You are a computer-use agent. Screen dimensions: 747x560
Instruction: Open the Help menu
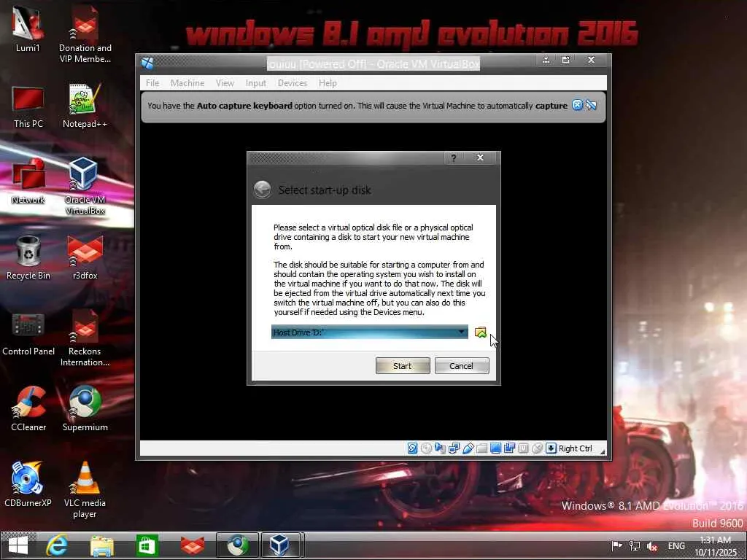[328, 83]
